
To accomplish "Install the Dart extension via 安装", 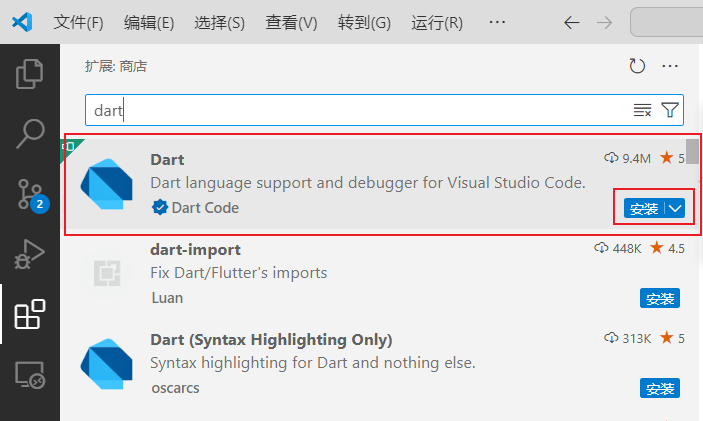I will click(x=644, y=208).
